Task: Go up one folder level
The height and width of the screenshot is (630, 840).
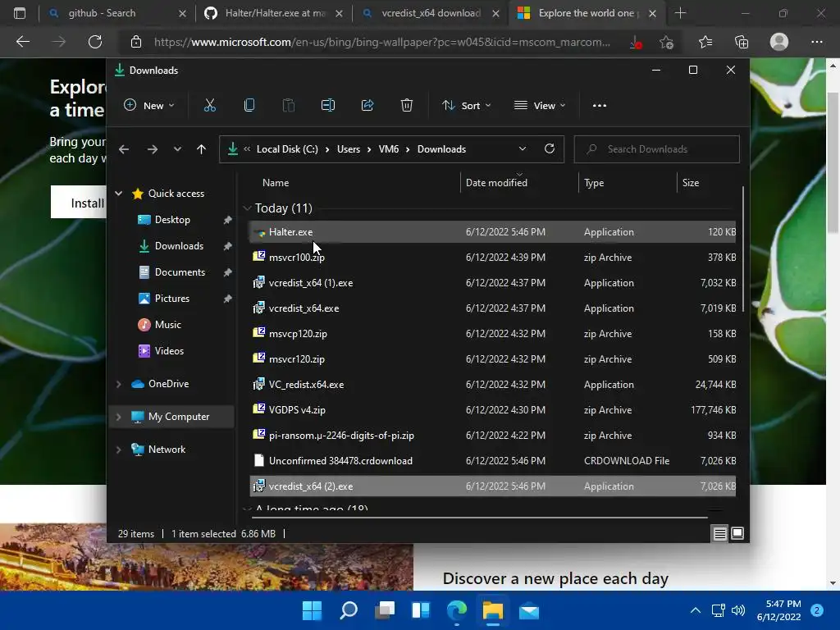Action: coord(201,149)
